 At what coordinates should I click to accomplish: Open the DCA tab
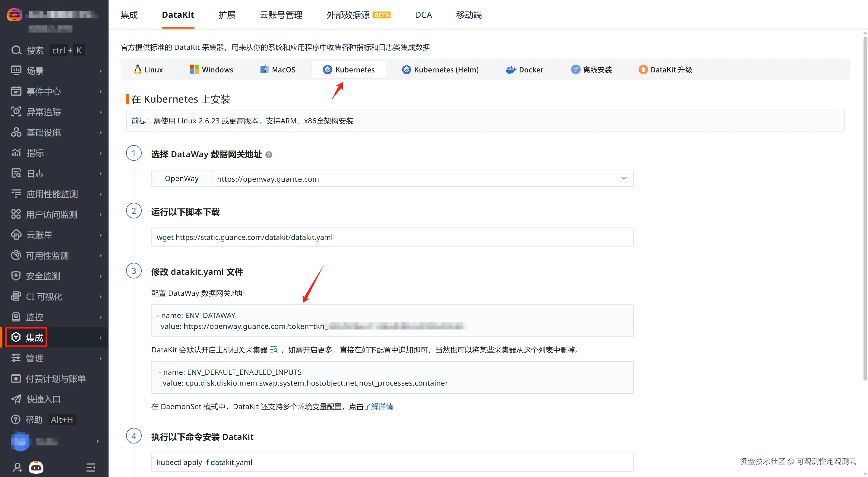coord(423,15)
